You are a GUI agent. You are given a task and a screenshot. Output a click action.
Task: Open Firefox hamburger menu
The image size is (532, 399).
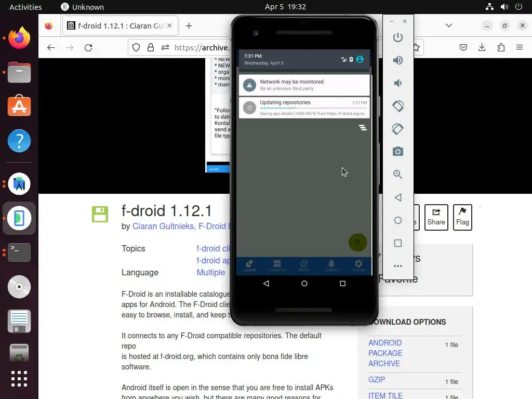[x=520, y=47]
